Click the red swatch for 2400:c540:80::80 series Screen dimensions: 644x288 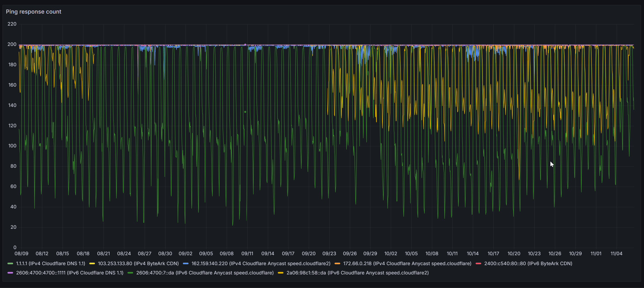coord(478,264)
